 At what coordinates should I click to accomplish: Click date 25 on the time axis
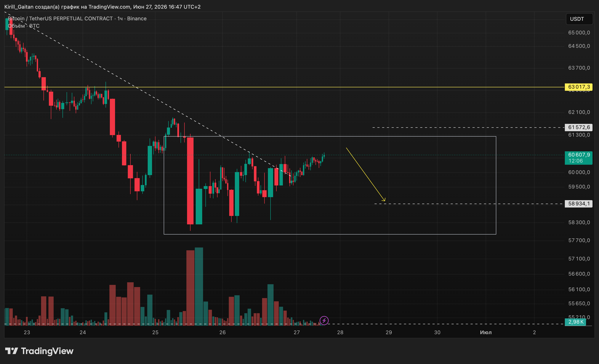point(155,332)
